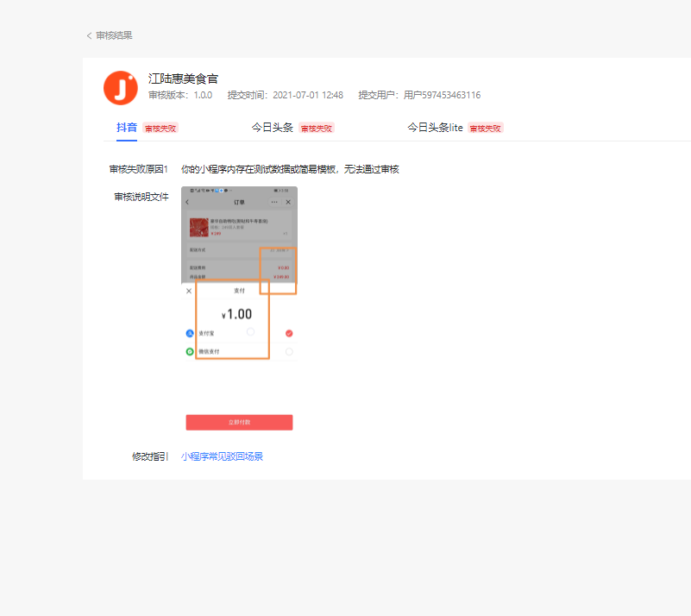Image resolution: width=691 pixels, height=616 pixels.
Task: Select the checked 支付宝 radio button
Action: (289, 333)
